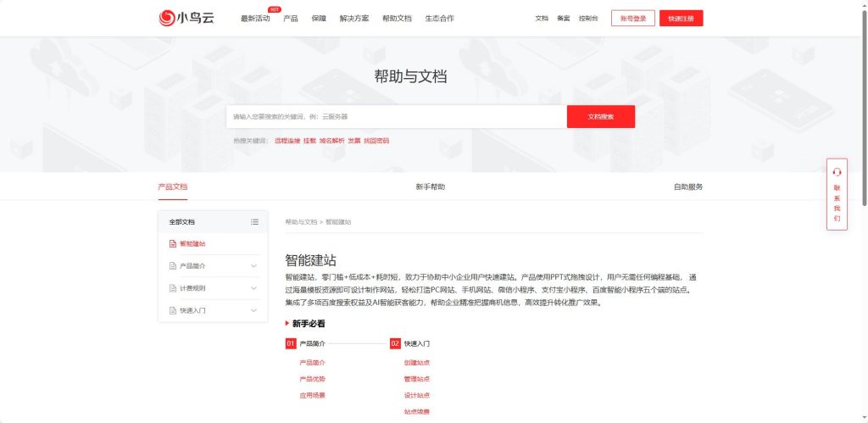This screenshot has height=423, width=868.
Task: Click the 快速入门 heading beside badge 02
Action: click(x=417, y=344)
